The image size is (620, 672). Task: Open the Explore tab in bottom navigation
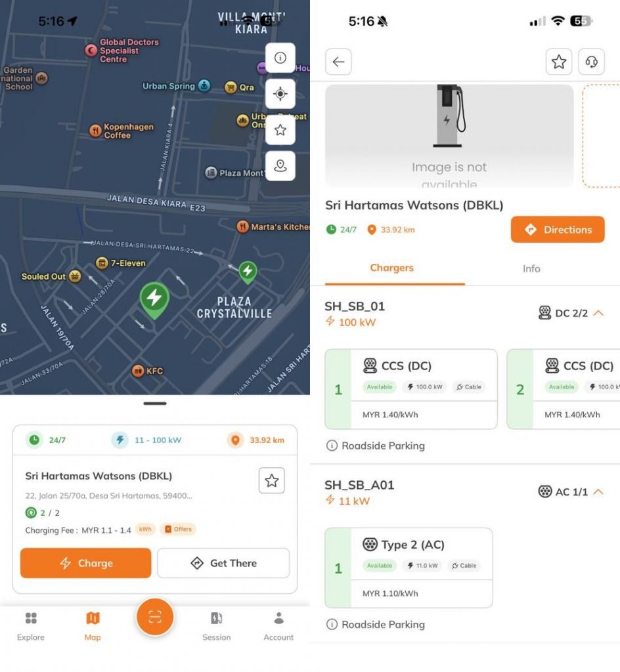click(x=31, y=626)
